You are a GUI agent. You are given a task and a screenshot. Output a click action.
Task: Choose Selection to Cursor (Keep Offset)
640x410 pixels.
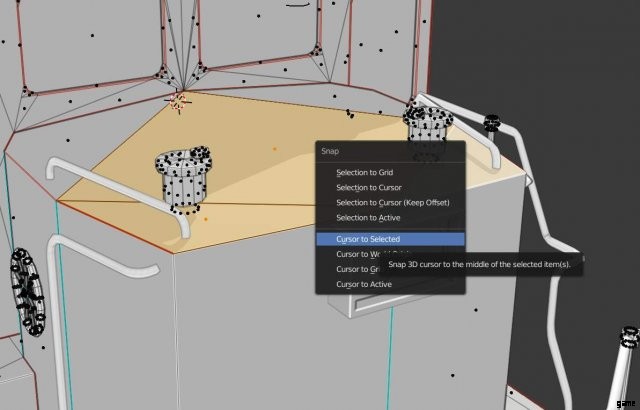[x=392, y=203]
